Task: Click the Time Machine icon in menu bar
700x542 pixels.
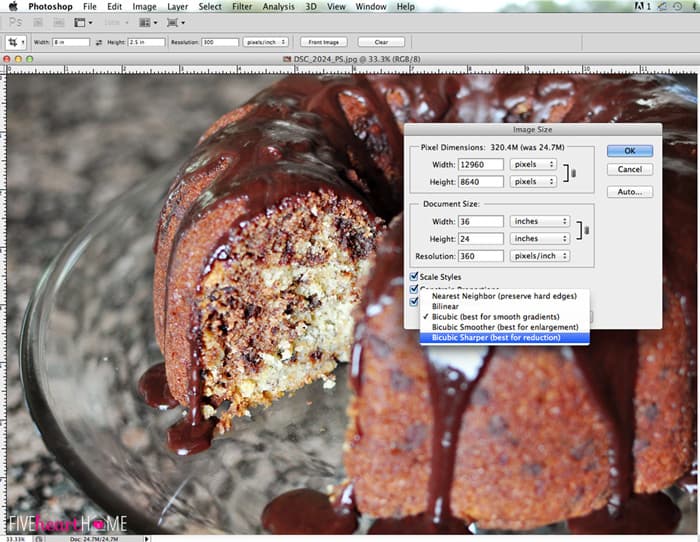Action: 678,6
